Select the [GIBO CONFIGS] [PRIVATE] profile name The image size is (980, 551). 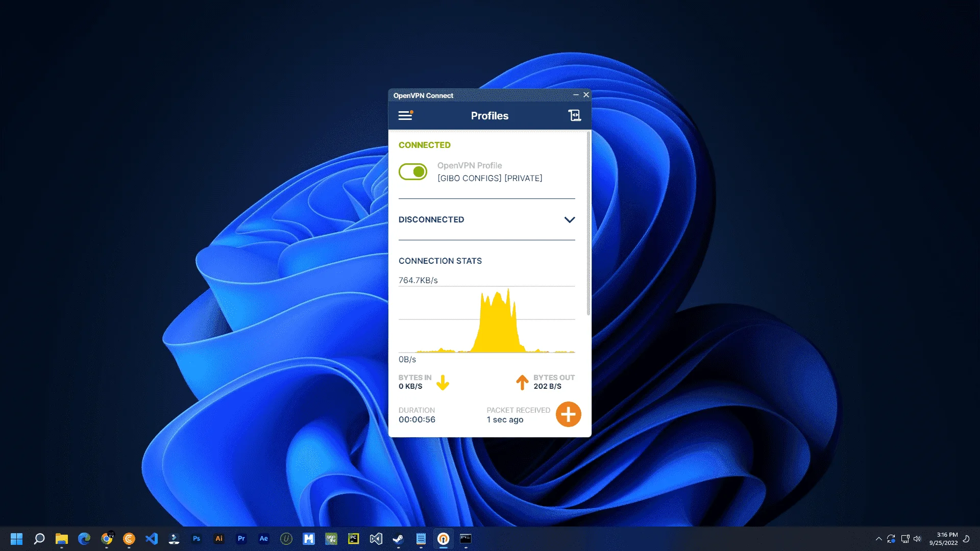[x=489, y=178]
